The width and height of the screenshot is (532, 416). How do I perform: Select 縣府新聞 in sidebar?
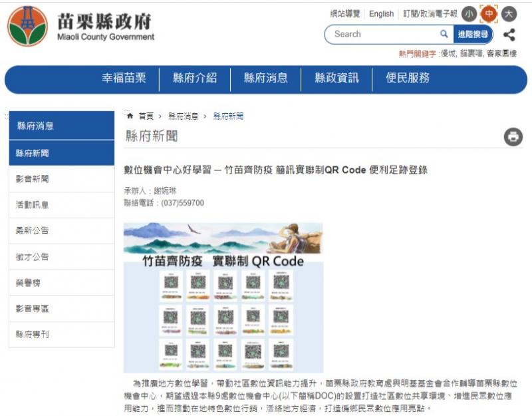(x=62, y=153)
